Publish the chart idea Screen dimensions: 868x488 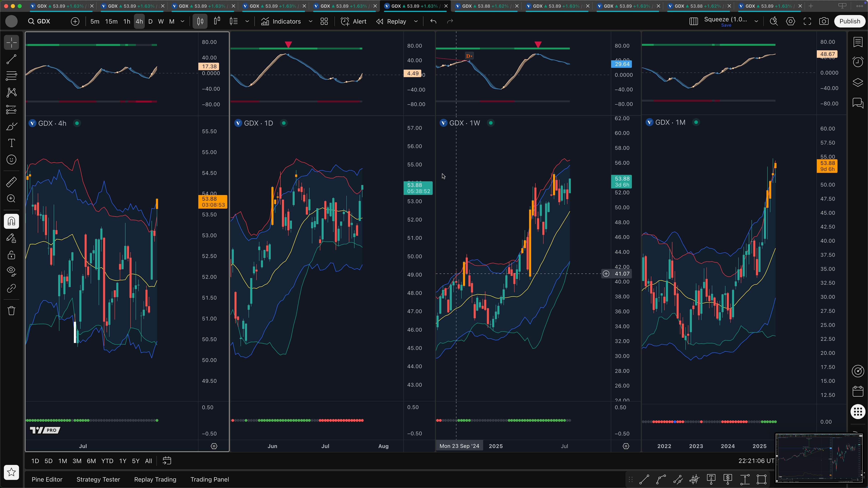849,21
